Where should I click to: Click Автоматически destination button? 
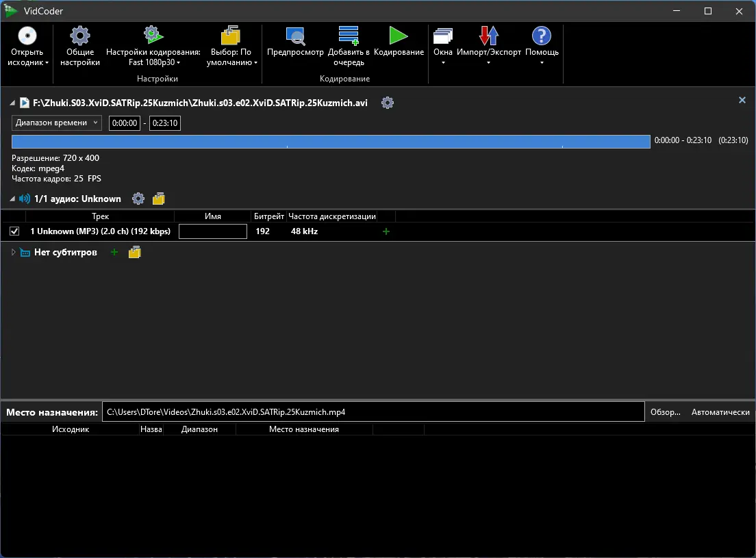click(720, 412)
